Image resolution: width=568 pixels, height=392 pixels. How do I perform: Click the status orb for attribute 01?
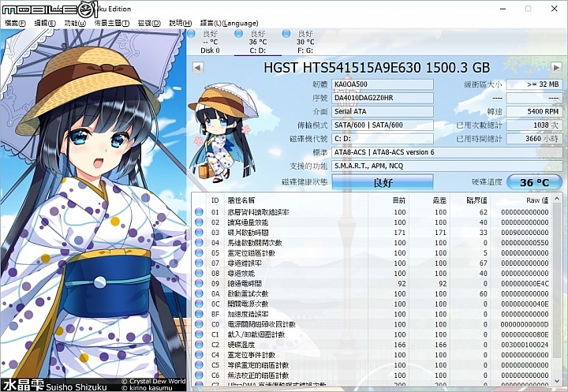click(x=199, y=212)
